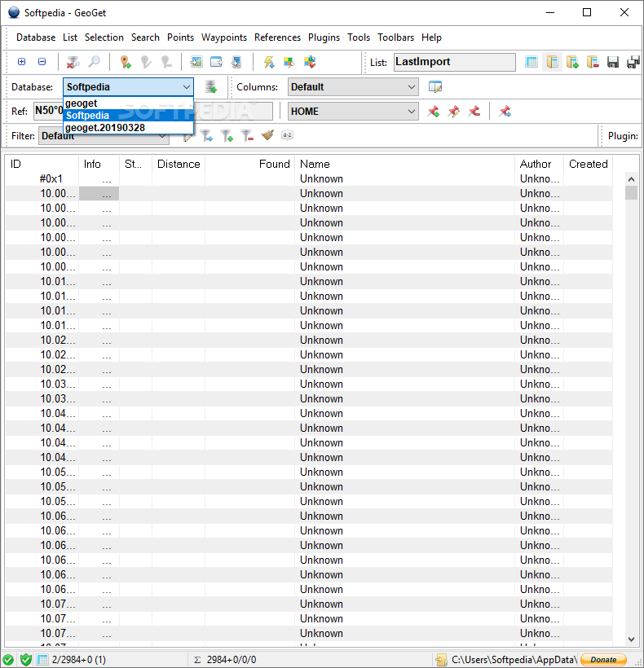
Task: Click the export window icon with arrow
Action: pyautogui.click(x=217, y=62)
